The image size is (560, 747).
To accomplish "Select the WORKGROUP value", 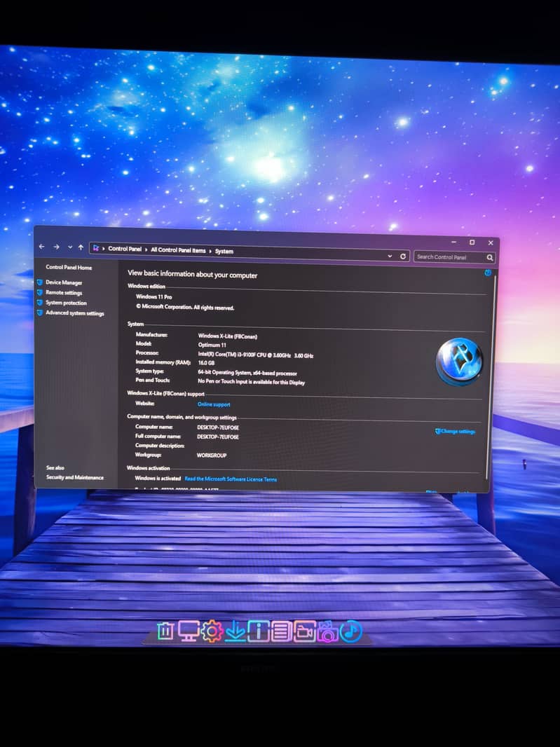I will tap(212, 455).
